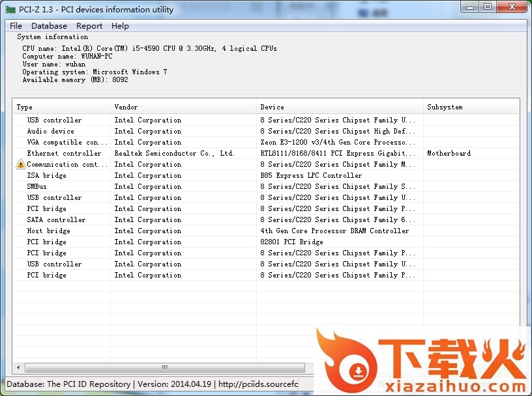532x396 pixels.
Task: Open the Database menu
Action: tap(49, 26)
